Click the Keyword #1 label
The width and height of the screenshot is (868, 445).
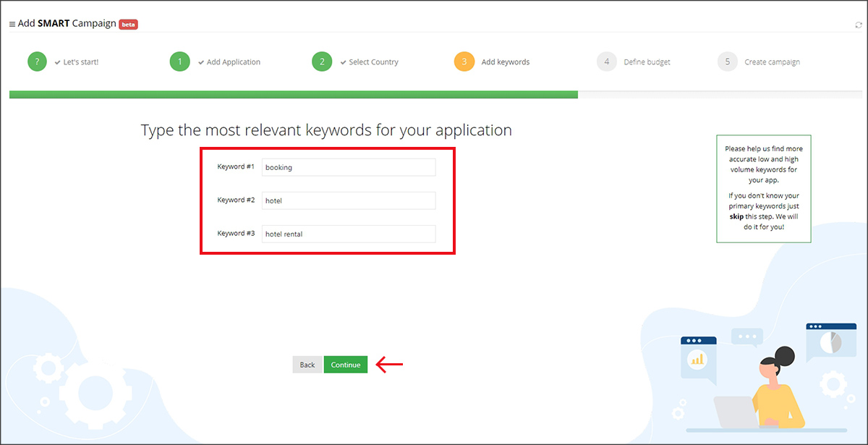click(236, 166)
